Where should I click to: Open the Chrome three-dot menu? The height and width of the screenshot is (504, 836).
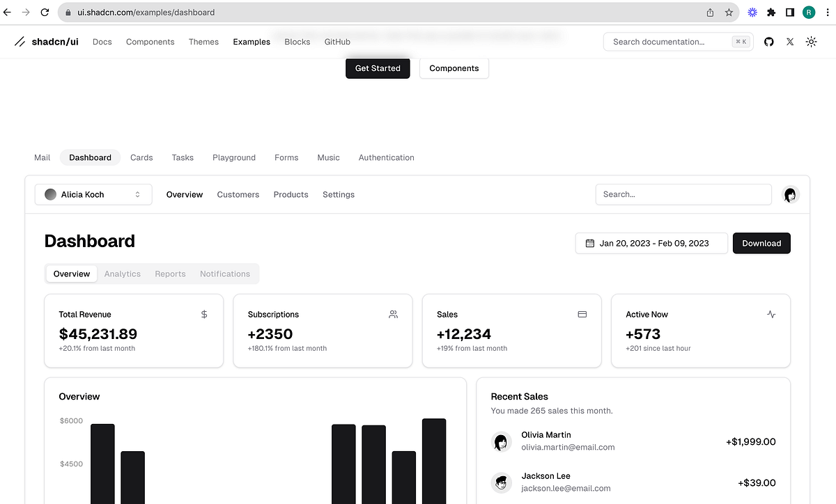pos(828,12)
